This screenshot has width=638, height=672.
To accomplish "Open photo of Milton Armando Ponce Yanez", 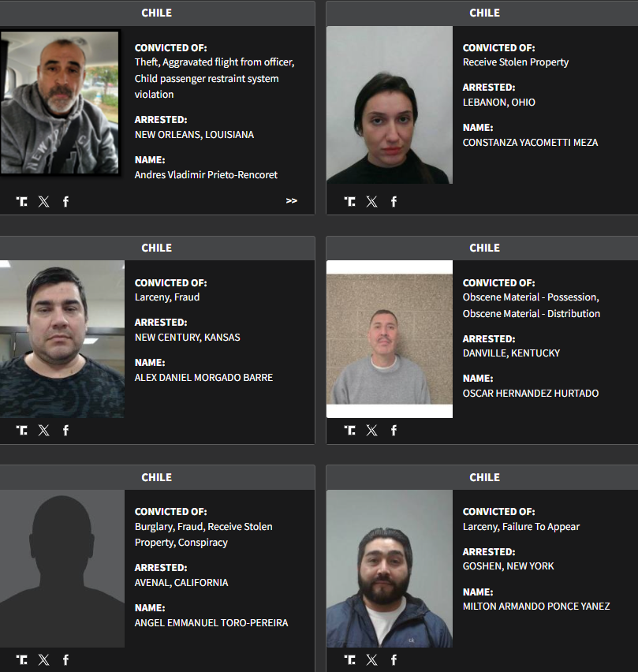I will (390, 569).
